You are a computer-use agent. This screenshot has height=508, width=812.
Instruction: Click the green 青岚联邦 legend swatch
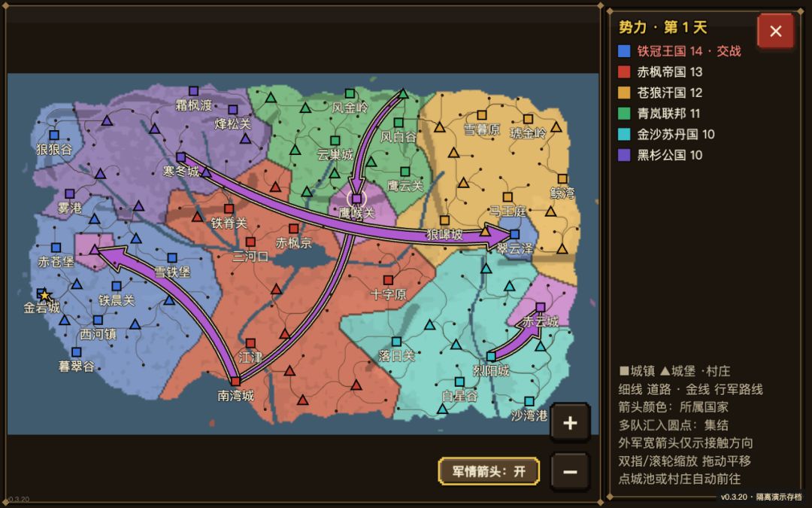[x=624, y=113]
